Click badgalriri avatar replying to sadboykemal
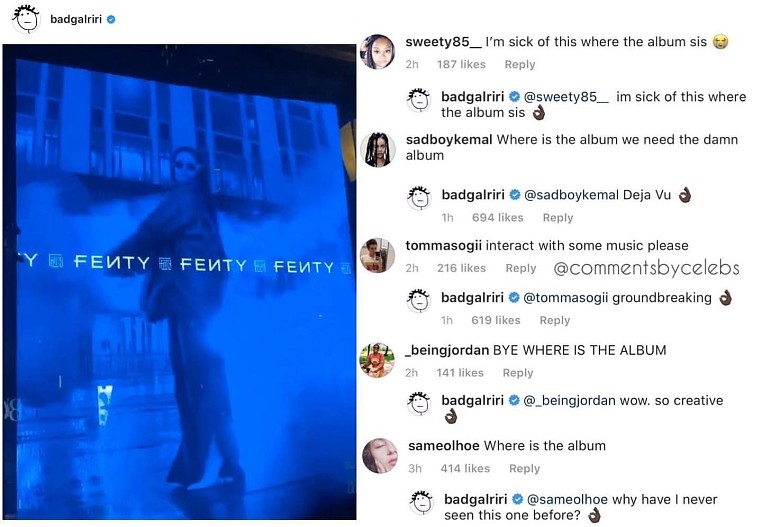 [x=419, y=197]
